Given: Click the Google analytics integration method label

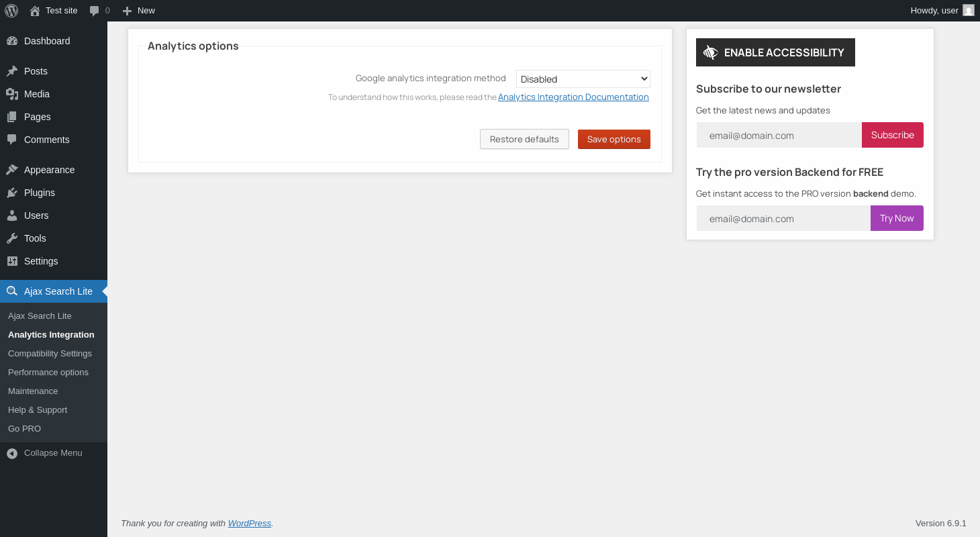Looking at the screenshot, I should [431, 79].
